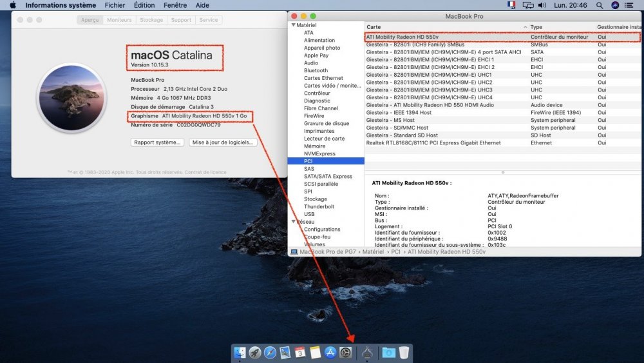Click MacBook Pro de PG7 in path bar

click(x=328, y=251)
